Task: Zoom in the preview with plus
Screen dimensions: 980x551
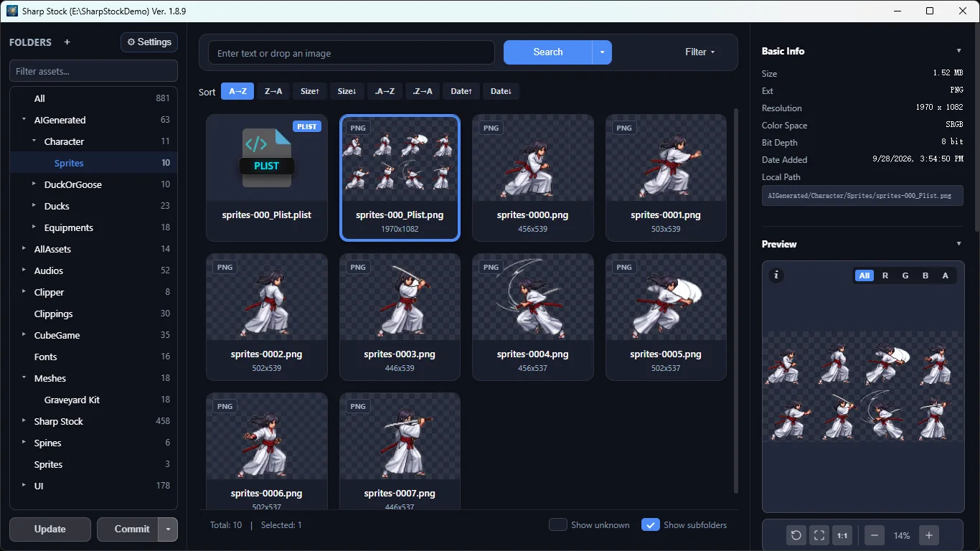Action: [x=929, y=535]
